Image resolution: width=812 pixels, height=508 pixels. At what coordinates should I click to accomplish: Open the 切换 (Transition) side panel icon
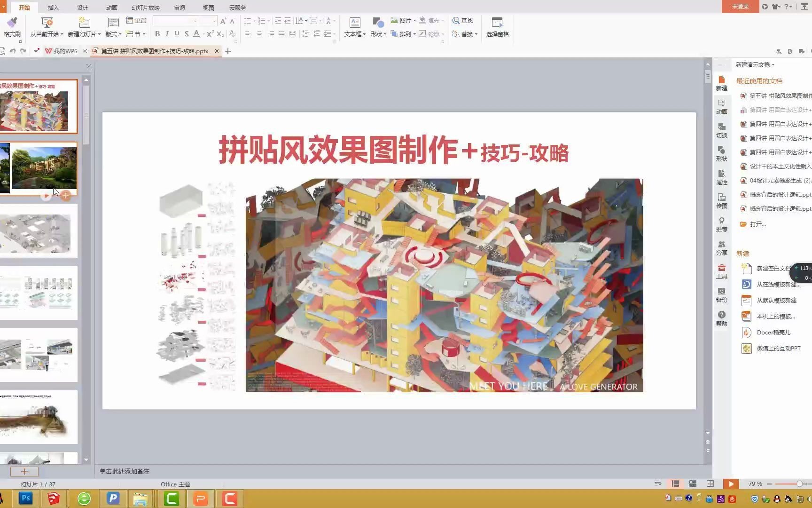[x=722, y=130]
